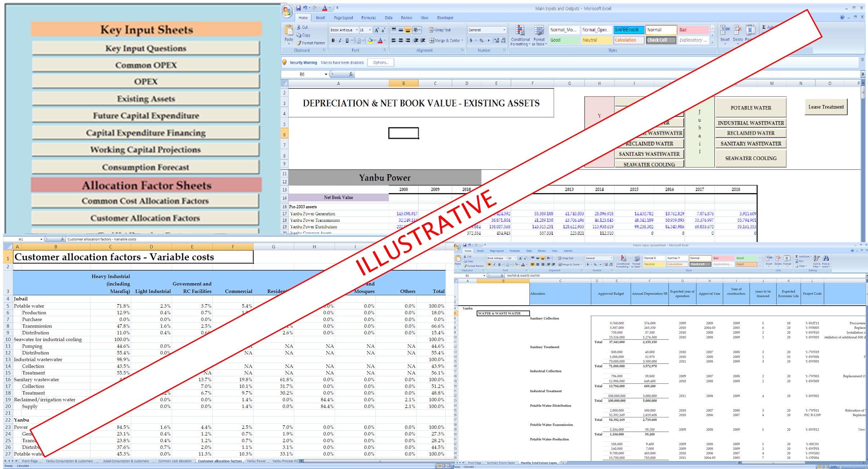The height and width of the screenshot is (469, 868).
Task: Click Grow Font icon in Main Inputs ribbon
Action: point(376,30)
